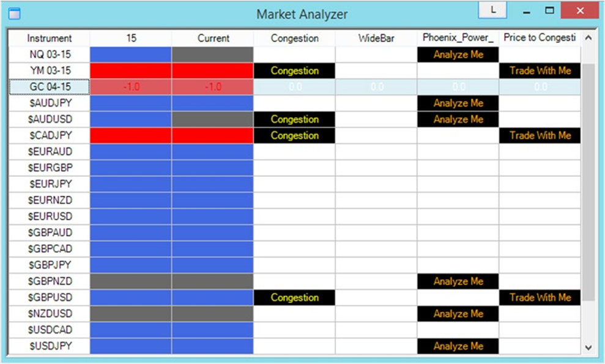The width and height of the screenshot is (605, 364).
Task: Click the scrollbar up arrow
Action: coord(588,38)
